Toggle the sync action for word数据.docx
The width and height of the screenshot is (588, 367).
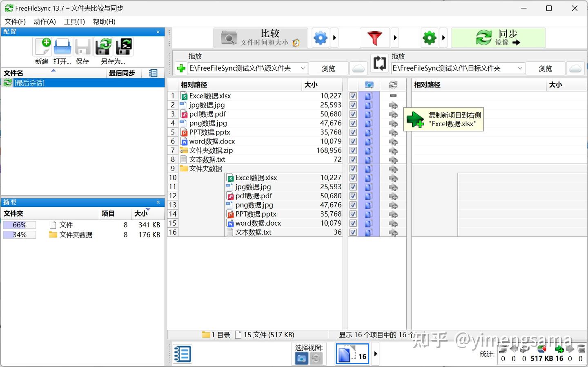coord(393,141)
